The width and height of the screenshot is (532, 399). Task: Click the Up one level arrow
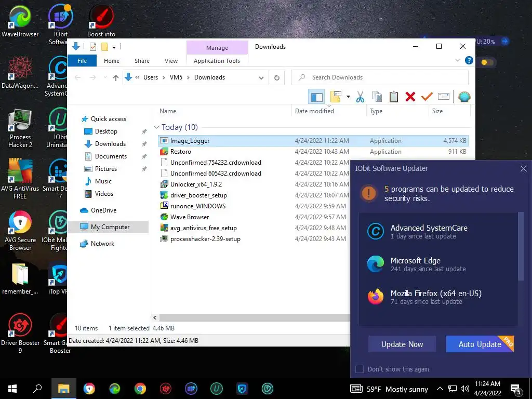[116, 78]
